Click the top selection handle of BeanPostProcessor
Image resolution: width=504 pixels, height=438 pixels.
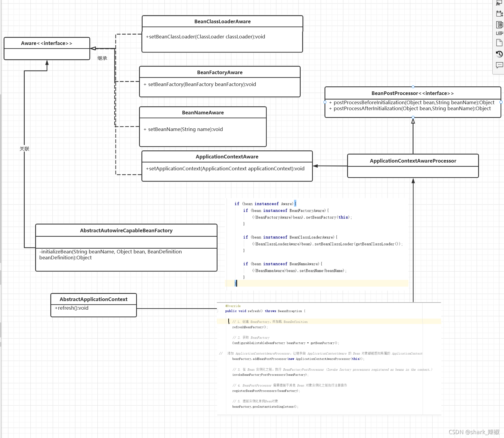(413, 87)
